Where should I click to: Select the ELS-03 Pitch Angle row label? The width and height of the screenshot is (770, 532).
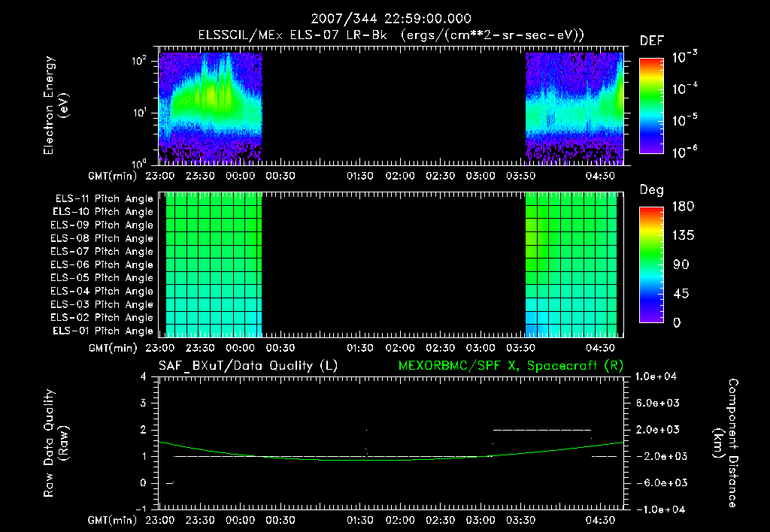coord(102,304)
